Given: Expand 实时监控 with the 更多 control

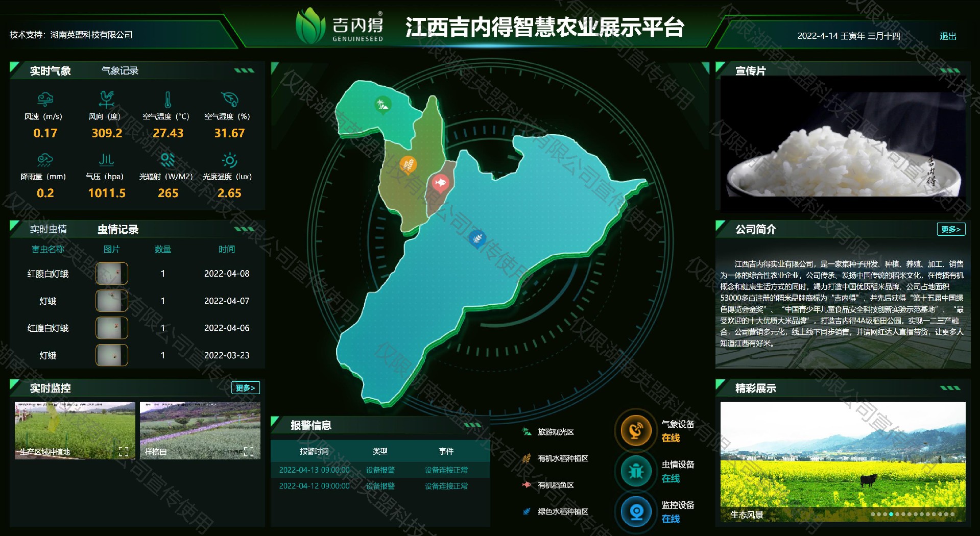Looking at the screenshot, I should [x=245, y=388].
